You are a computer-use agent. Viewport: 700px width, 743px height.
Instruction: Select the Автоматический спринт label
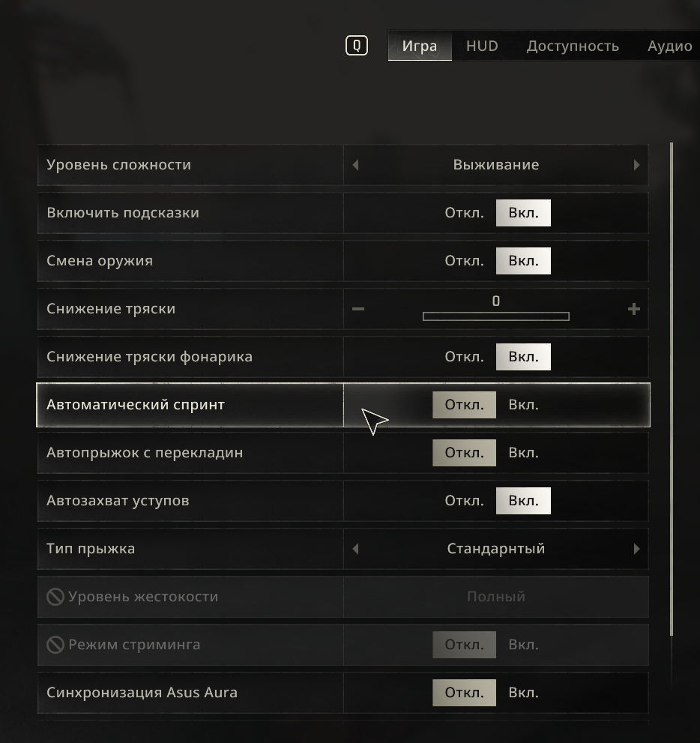pos(136,405)
